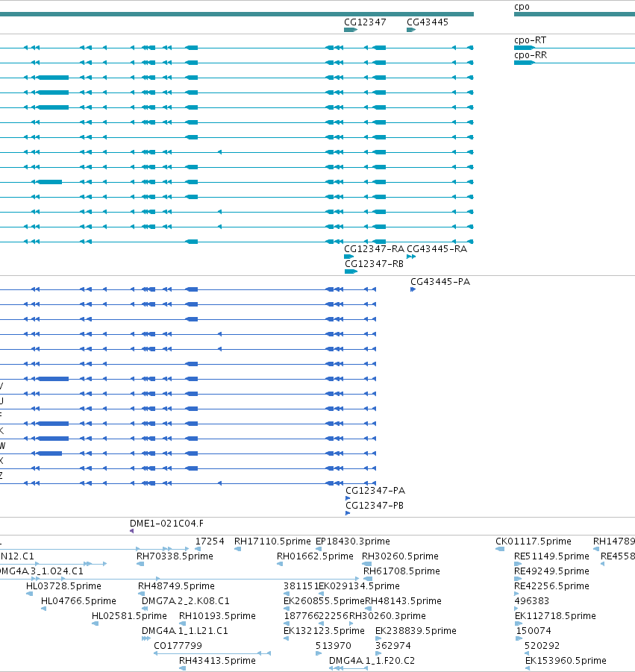The width and height of the screenshot is (635, 672).
Task: Click EK132123.5prime EST label
Action: point(324,631)
